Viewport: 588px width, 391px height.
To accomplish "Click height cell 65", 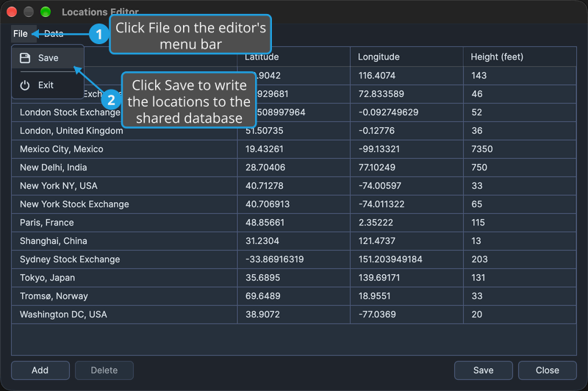I will pyautogui.click(x=520, y=204).
